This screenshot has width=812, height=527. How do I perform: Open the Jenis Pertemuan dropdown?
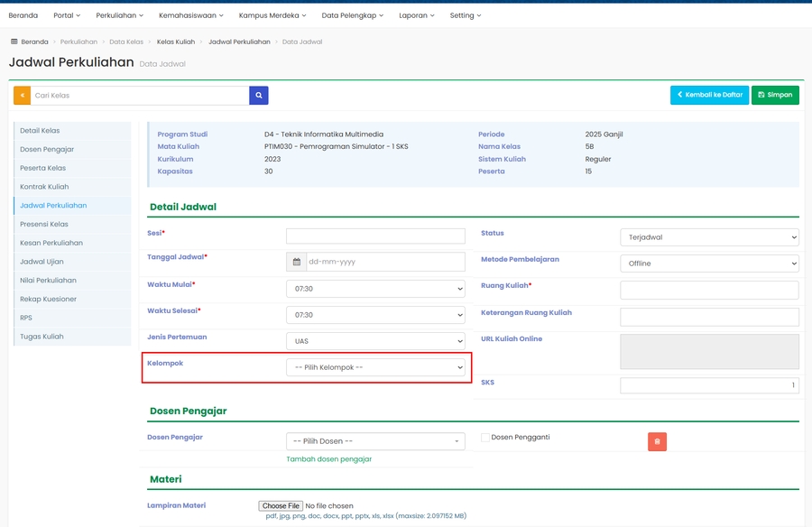click(x=375, y=341)
